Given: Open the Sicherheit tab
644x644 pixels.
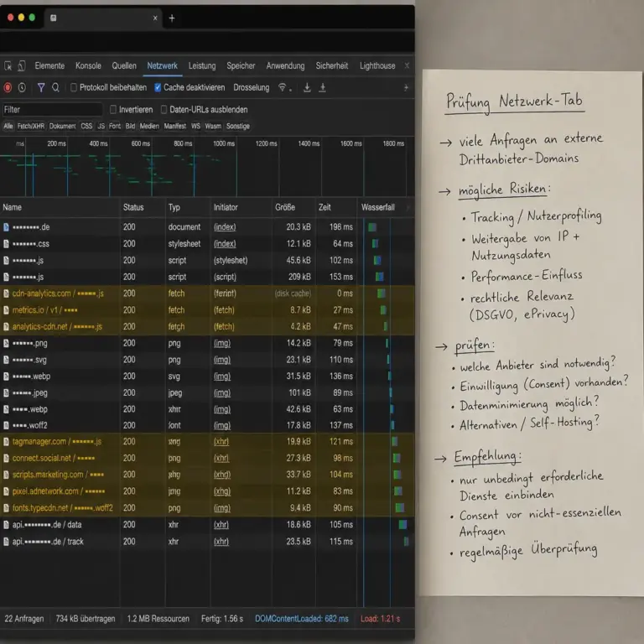Looking at the screenshot, I should coord(332,65).
